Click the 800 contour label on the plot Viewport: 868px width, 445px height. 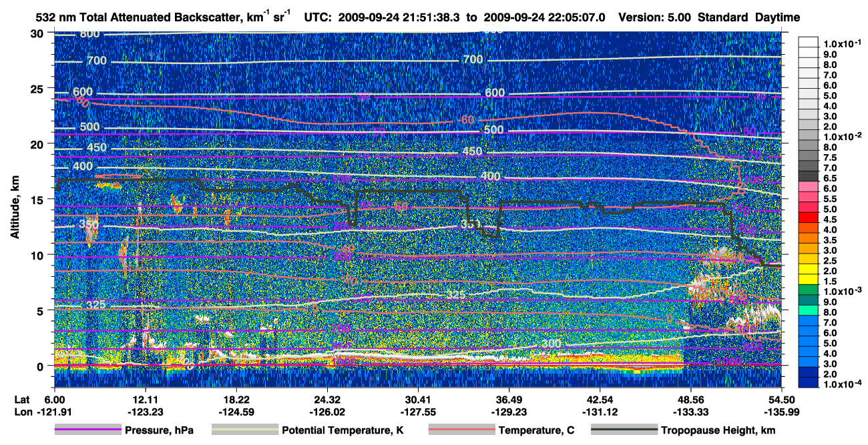pos(89,33)
